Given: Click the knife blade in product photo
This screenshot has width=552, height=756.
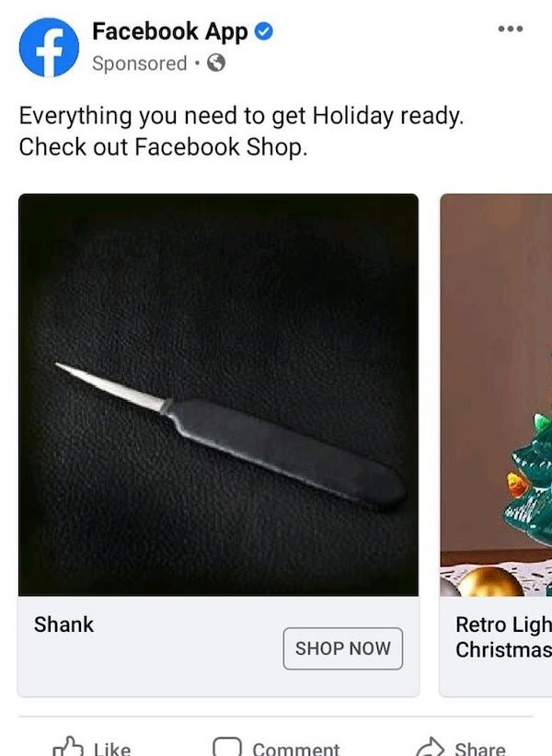Looking at the screenshot, I should coord(111,387).
